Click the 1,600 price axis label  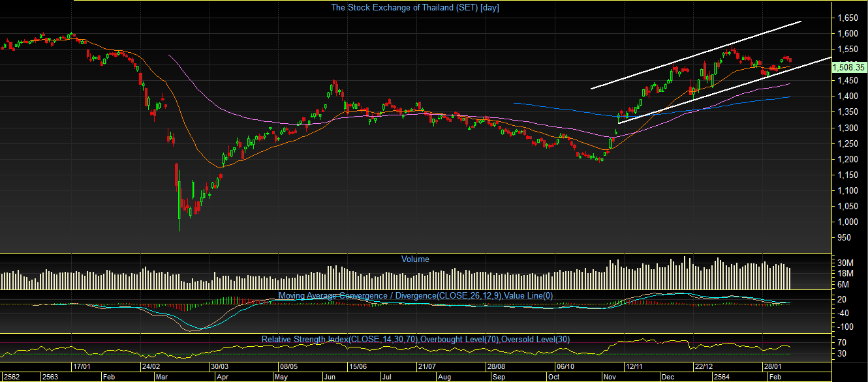click(848, 34)
